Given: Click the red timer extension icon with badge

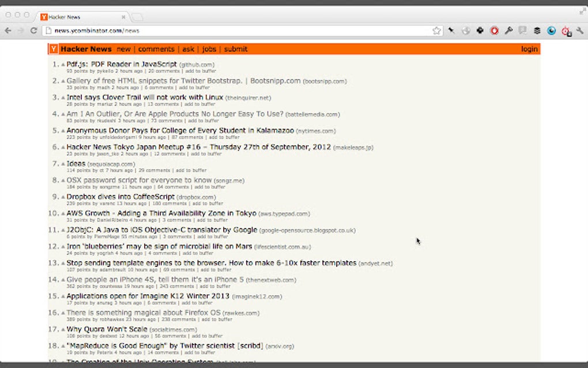Looking at the screenshot, I should click(566, 29).
